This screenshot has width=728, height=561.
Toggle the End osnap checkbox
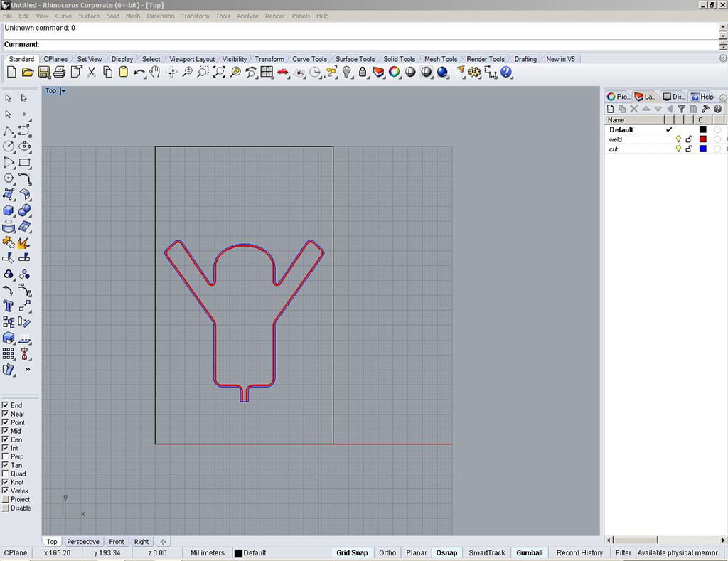(x=5, y=405)
